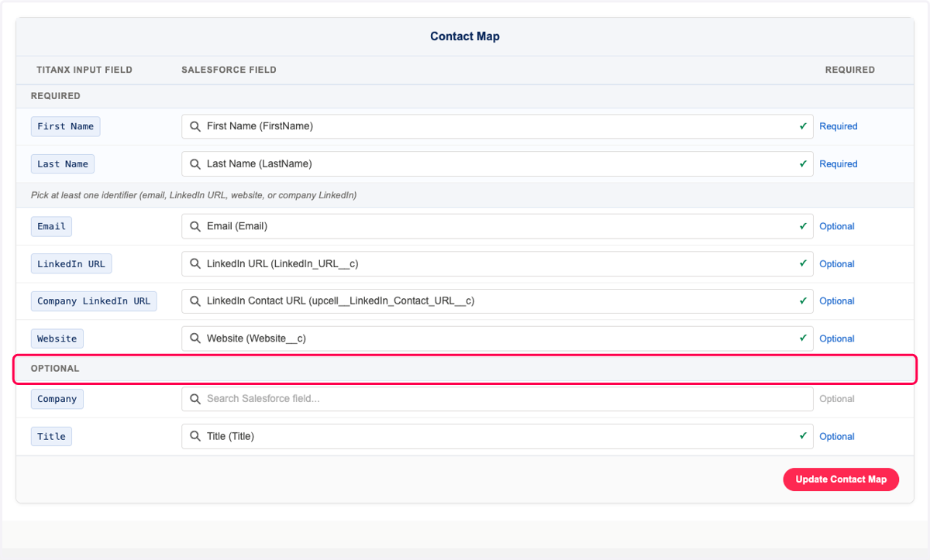Click the Optional label in the Title row
Screen dimensions: 930x560
(x=837, y=436)
